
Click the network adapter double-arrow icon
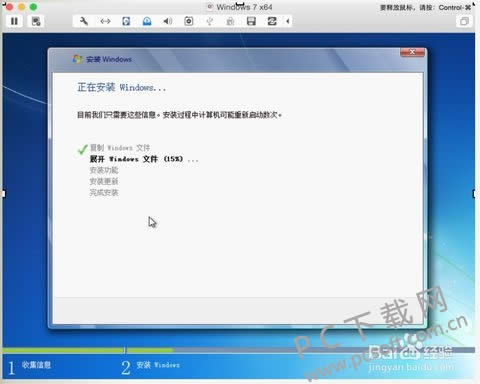tap(105, 21)
